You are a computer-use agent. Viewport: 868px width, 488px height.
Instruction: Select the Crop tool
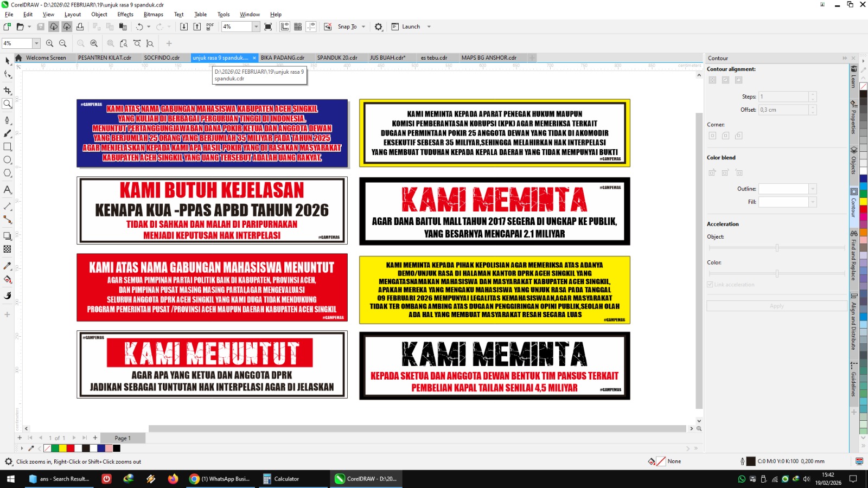pyautogui.click(x=8, y=91)
